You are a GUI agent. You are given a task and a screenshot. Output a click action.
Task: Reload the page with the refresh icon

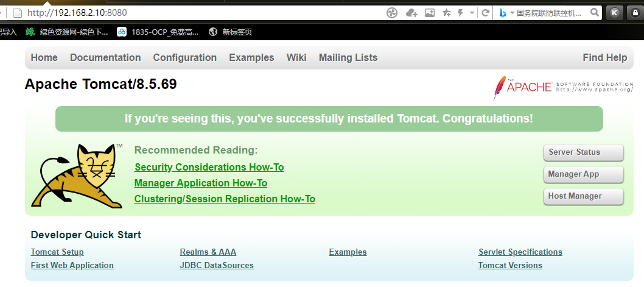coord(485,13)
